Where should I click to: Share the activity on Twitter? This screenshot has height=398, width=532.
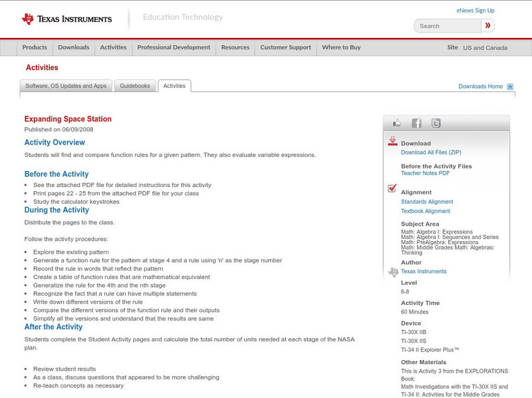coord(436,123)
